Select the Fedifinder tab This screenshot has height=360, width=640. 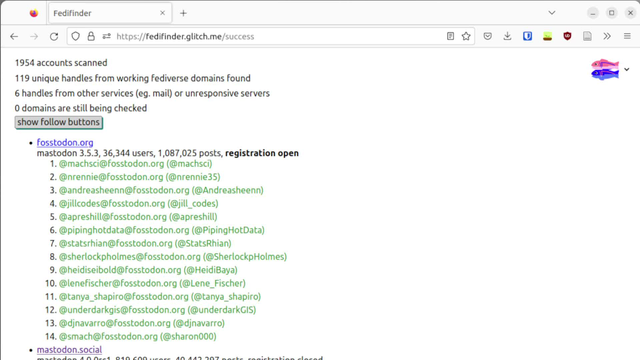(110, 13)
